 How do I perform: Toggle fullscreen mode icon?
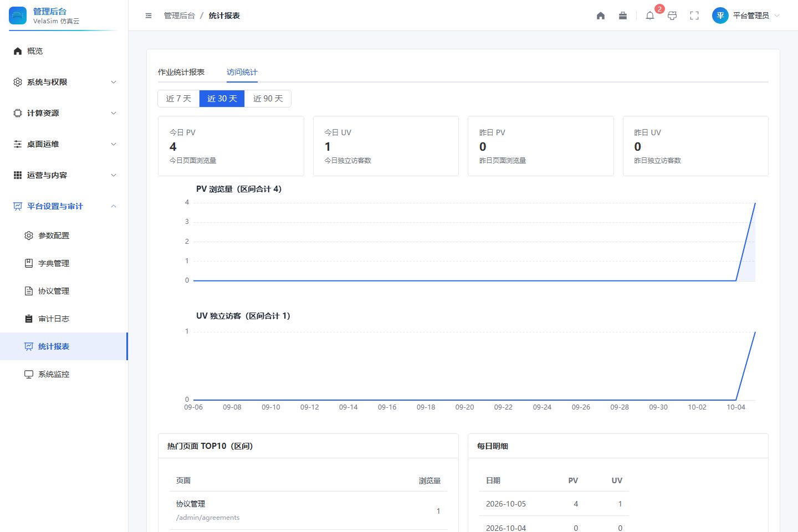tap(694, 16)
